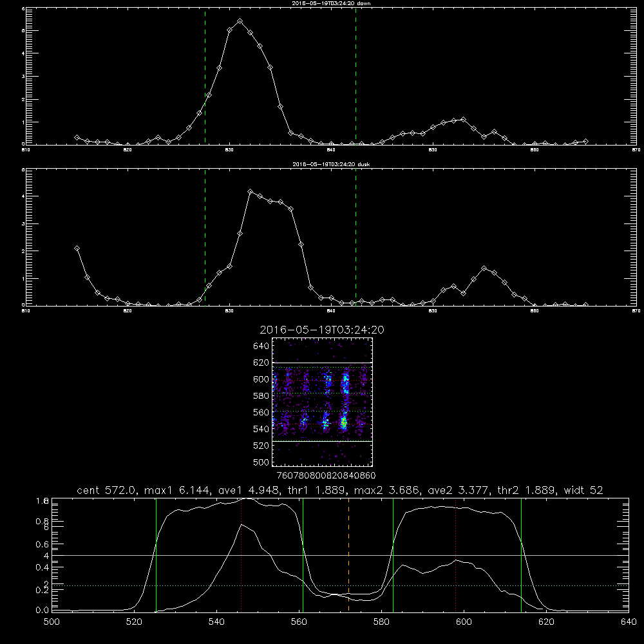644x644 pixels.
Task: Click the '540' label on bottom plot x-axis
Action: point(216,622)
